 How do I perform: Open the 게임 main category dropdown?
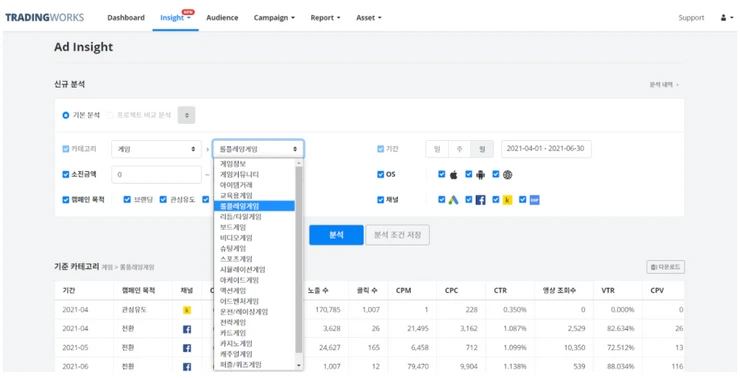[x=156, y=149]
